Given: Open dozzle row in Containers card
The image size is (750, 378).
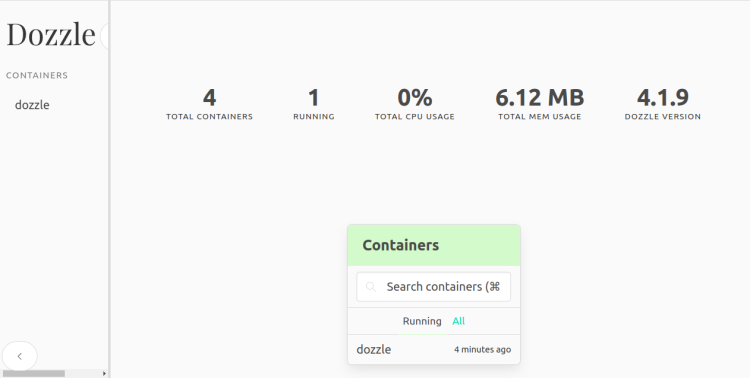Looking at the screenshot, I should click(433, 349).
